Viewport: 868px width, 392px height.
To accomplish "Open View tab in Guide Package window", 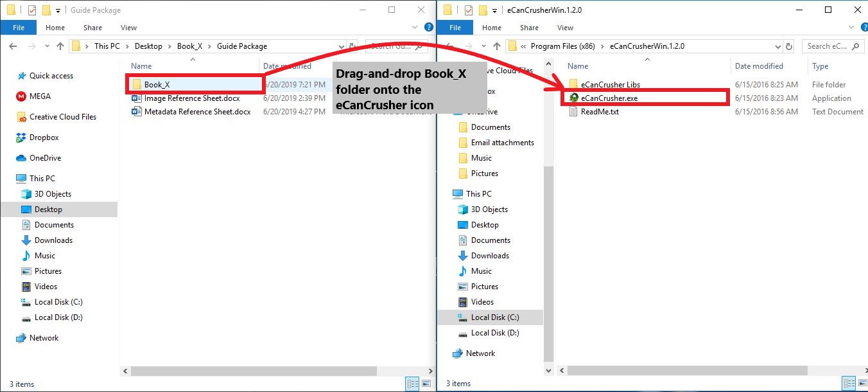I will (x=128, y=28).
